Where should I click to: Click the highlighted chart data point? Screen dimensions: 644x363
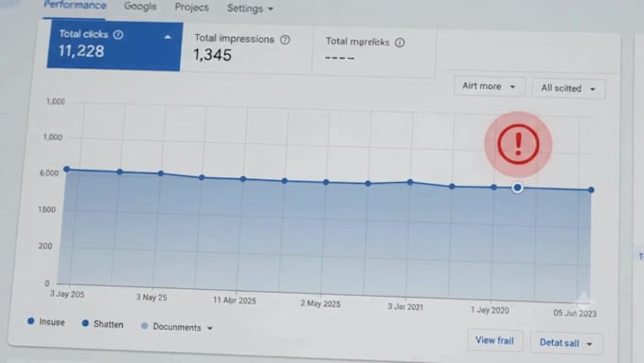[x=517, y=188]
